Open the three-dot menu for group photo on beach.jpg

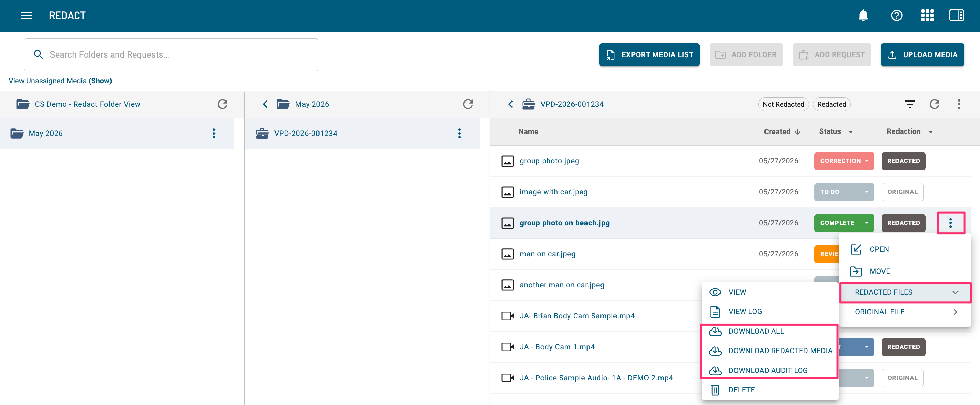point(950,223)
